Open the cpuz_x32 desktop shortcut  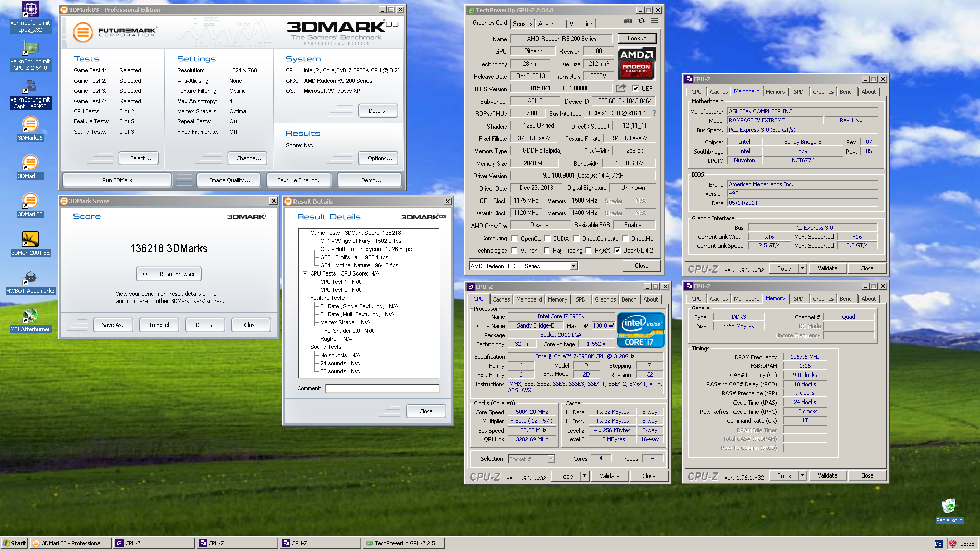click(x=30, y=17)
